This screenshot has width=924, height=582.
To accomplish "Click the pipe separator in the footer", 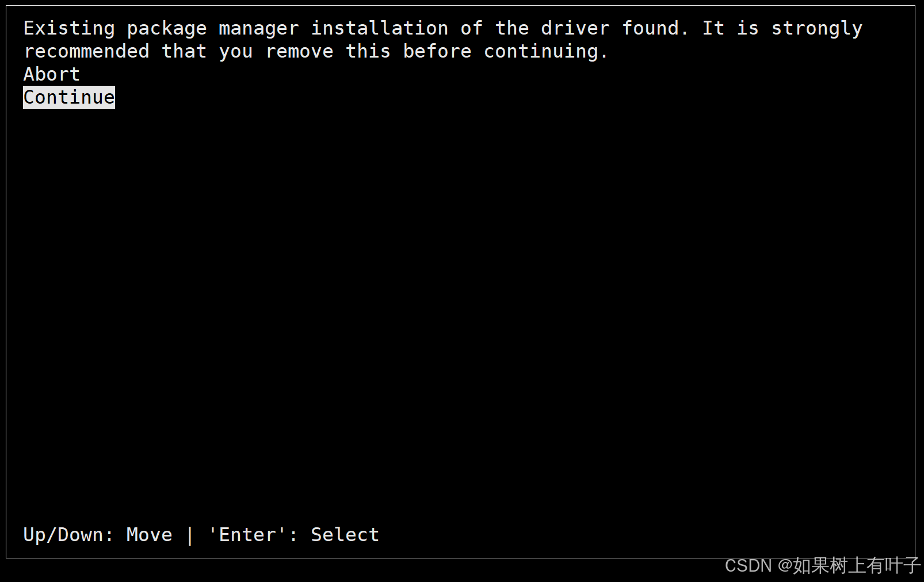I will 190,535.
